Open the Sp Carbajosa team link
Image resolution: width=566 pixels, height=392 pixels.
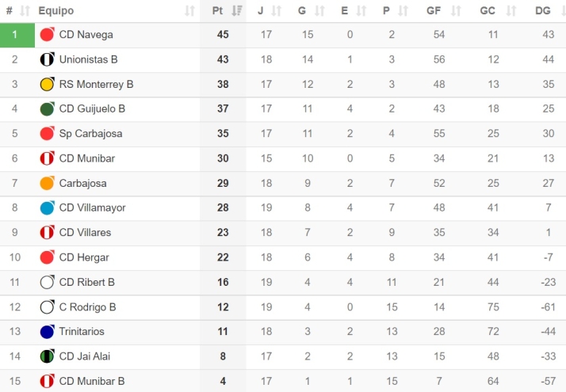[x=90, y=134]
